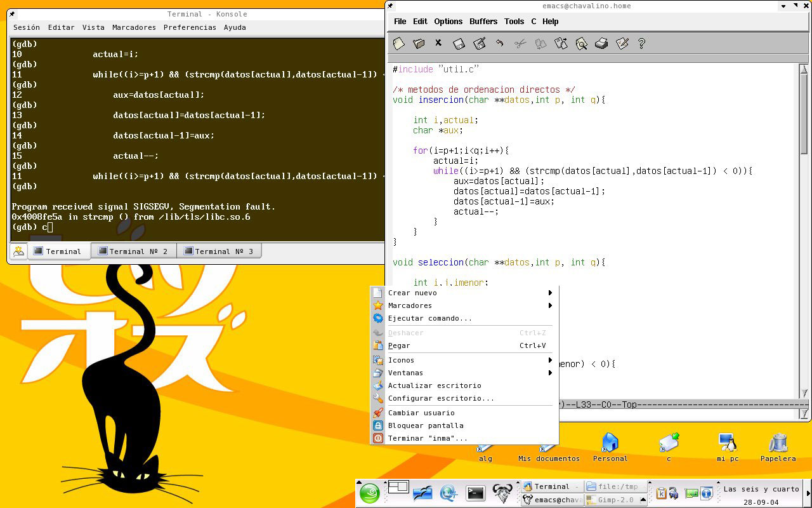Switch to Terminal Nº 3 tab
812x508 pixels.
tap(219, 251)
